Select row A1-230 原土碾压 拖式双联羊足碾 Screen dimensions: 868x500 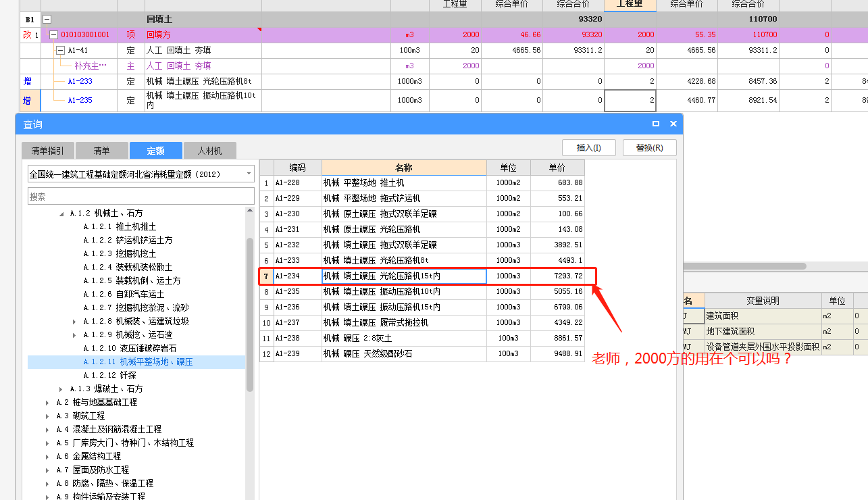[x=422, y=214]
